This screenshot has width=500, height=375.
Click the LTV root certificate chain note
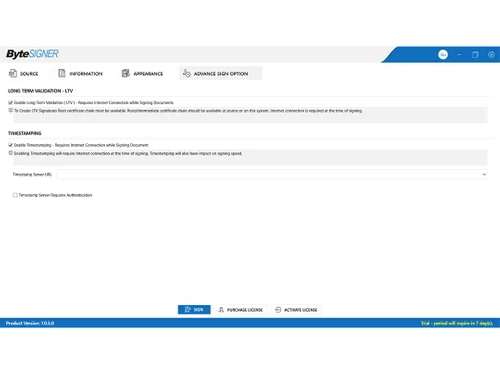coord(188,111)
